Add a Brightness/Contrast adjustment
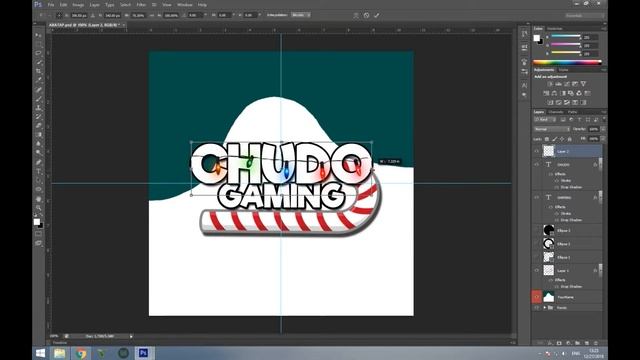The height and width of the screenshot is (360, 640). point(550,84)
